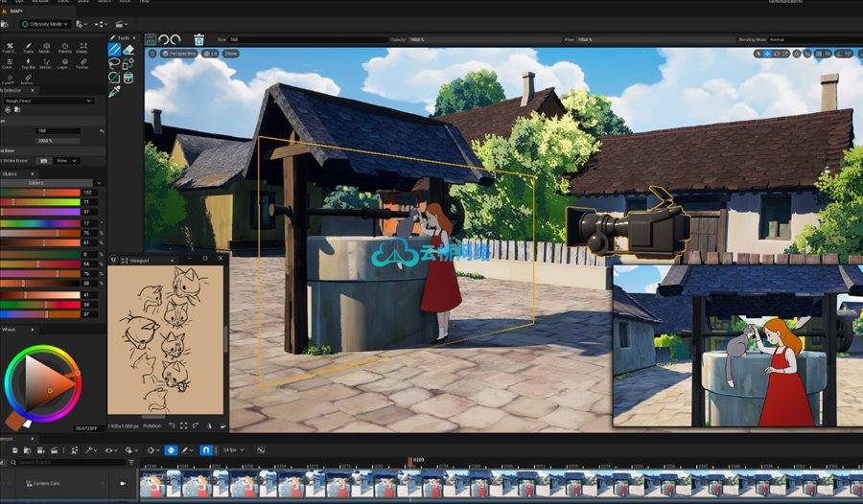Image resolution: width=863 pixels, height=504 pixels.
Task: Toggle the Lit view mode button
Action: pyautogui.click(x=210, y=54)
